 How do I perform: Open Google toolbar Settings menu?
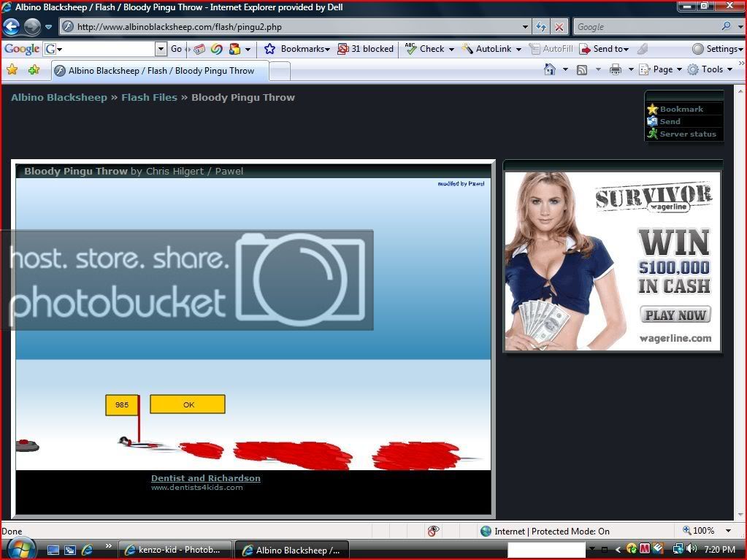click(717, 49)
